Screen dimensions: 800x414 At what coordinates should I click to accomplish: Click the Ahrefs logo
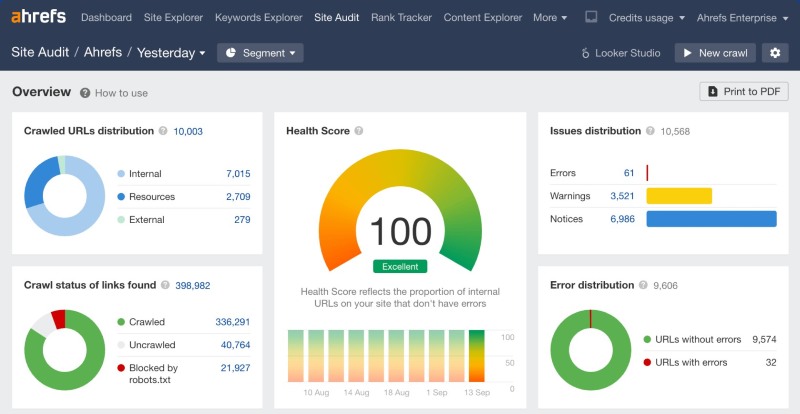pyautogui.click(x=38, y=17)
